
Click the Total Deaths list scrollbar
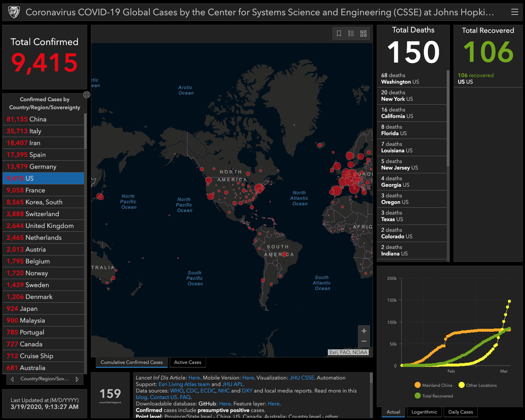[x=448, y=117]
